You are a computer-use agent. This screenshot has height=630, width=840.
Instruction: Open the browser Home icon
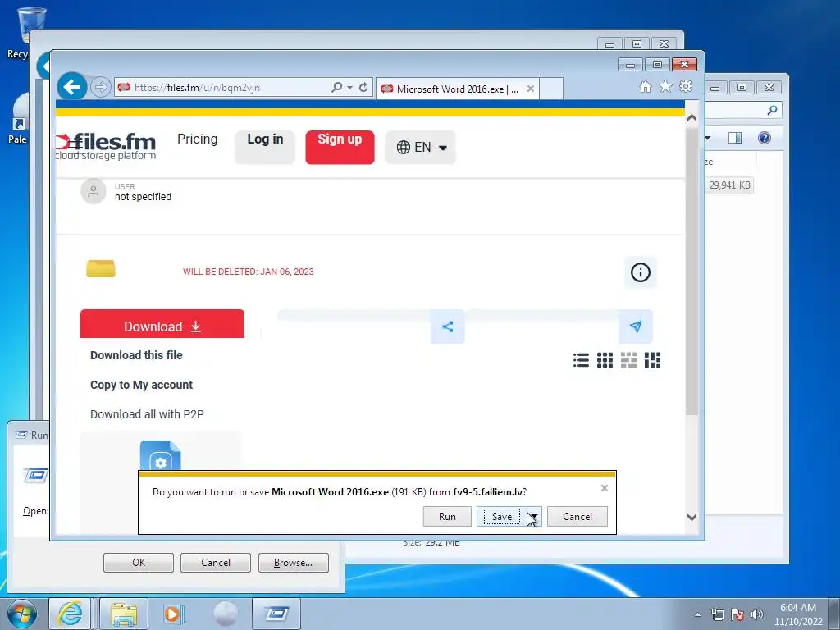[646, 87]
